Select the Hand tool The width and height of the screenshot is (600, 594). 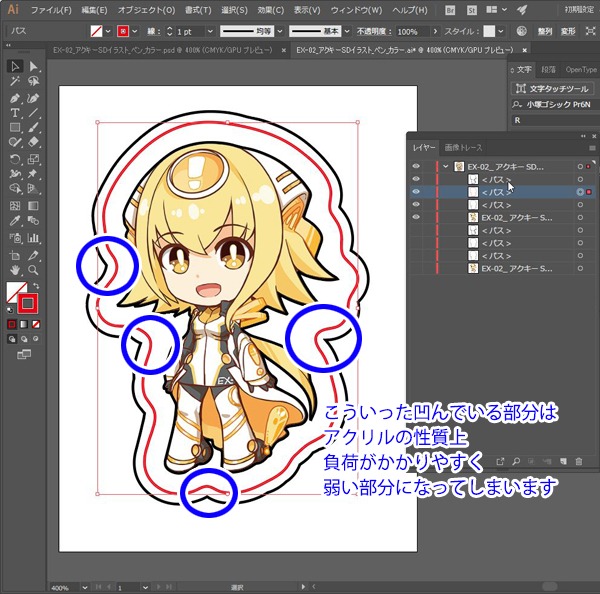15,270
